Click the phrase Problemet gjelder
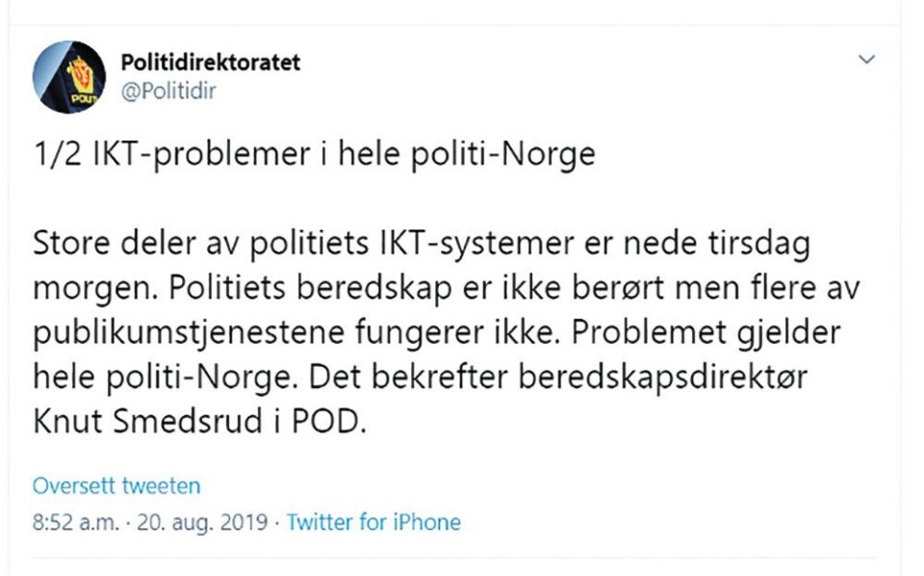The height and width of the screenshot is (576, 924). 706,333
